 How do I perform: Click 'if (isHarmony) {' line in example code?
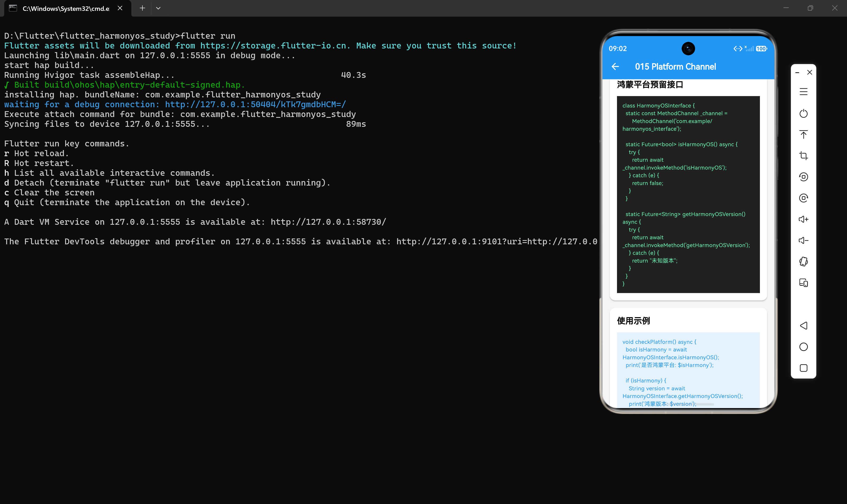646,380
